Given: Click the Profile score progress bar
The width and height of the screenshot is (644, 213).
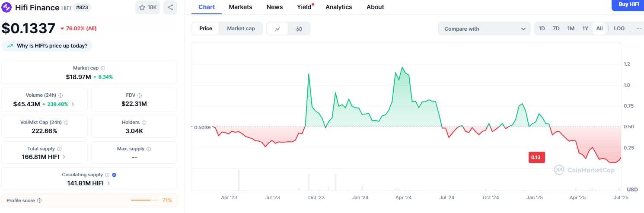Looking at the screenshot, I should (145, 200).
